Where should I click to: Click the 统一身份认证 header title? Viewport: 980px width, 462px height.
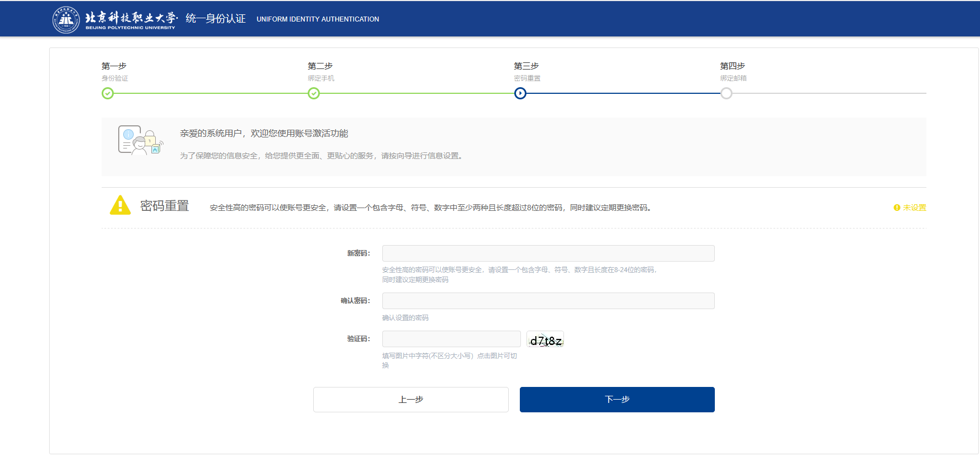click(215, 19)
